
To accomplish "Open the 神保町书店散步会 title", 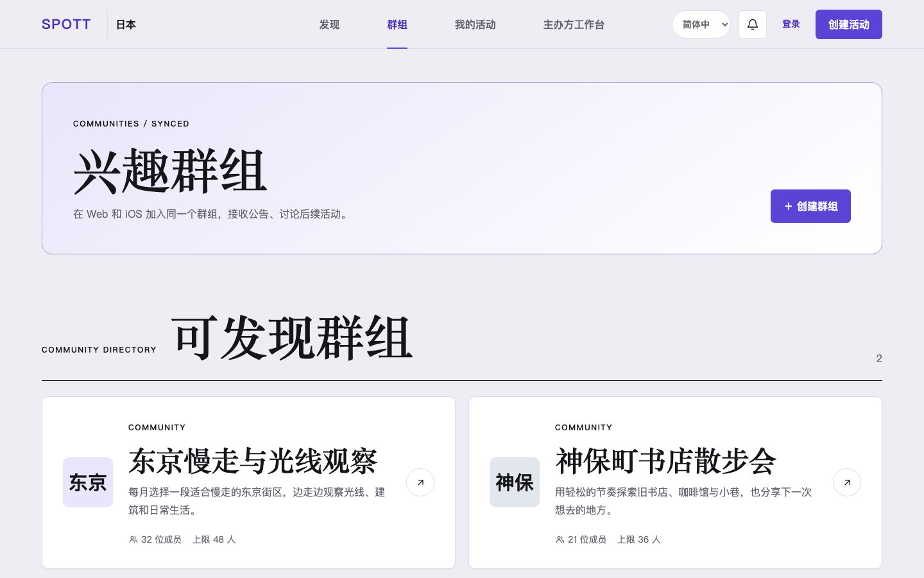I will pos(666,460).
